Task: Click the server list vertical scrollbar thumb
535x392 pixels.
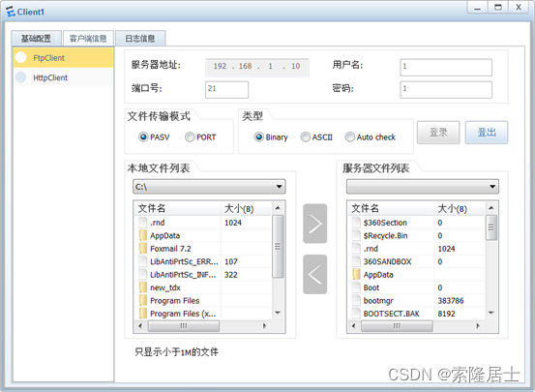Action: tap(491, 227)
